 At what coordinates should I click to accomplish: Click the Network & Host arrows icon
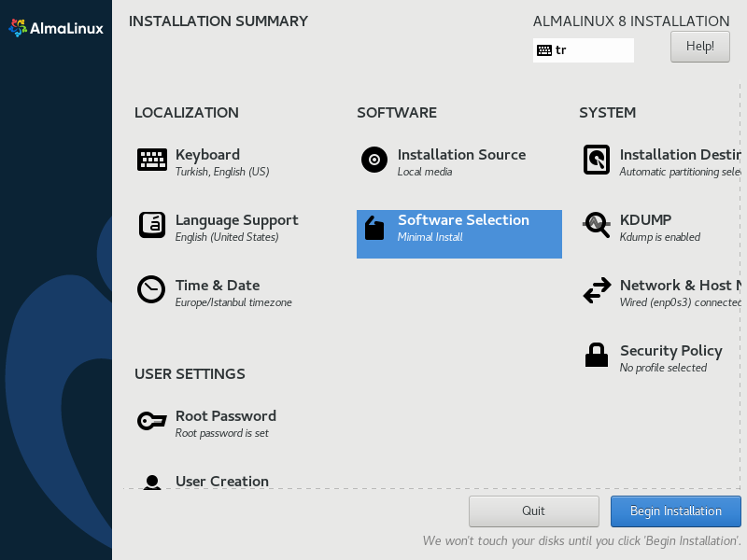pyautogui.click(x=597, y=291)
